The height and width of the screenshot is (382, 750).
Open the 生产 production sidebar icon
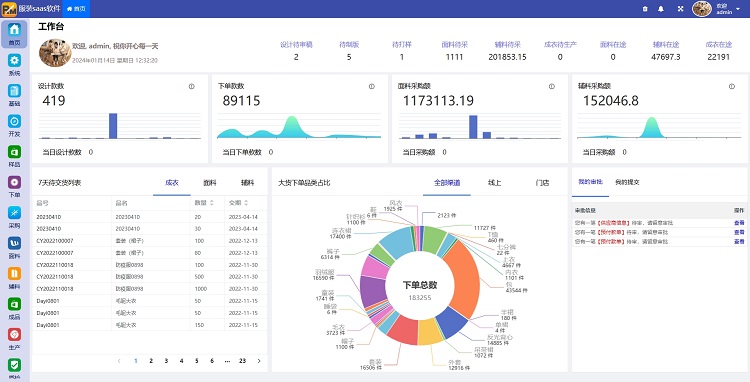coord(14,339)
